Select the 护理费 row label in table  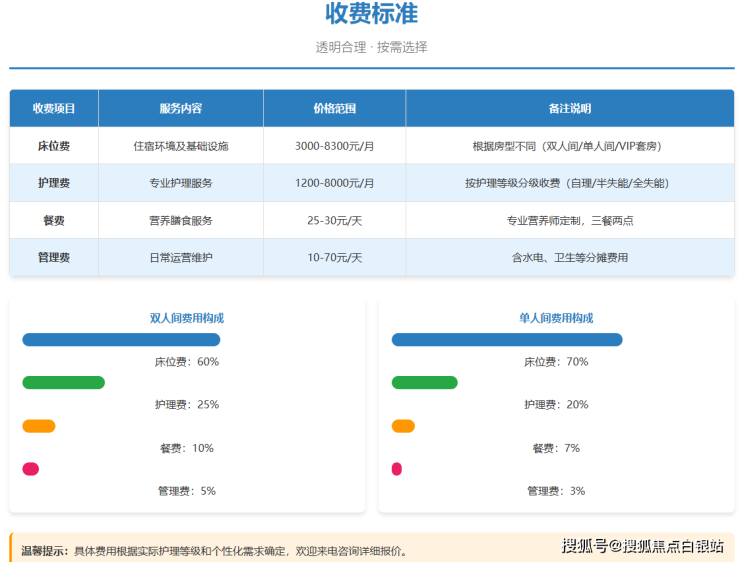54,183
